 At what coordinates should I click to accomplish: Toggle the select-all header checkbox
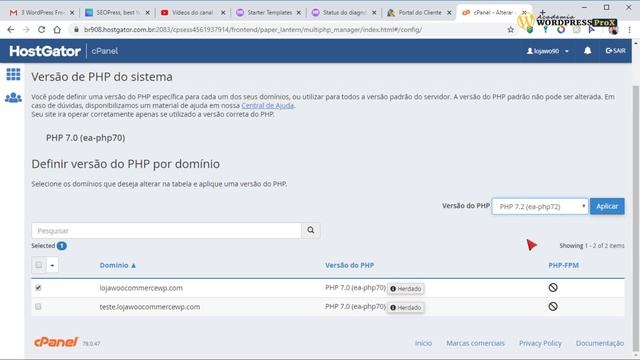tap(39, 265)
